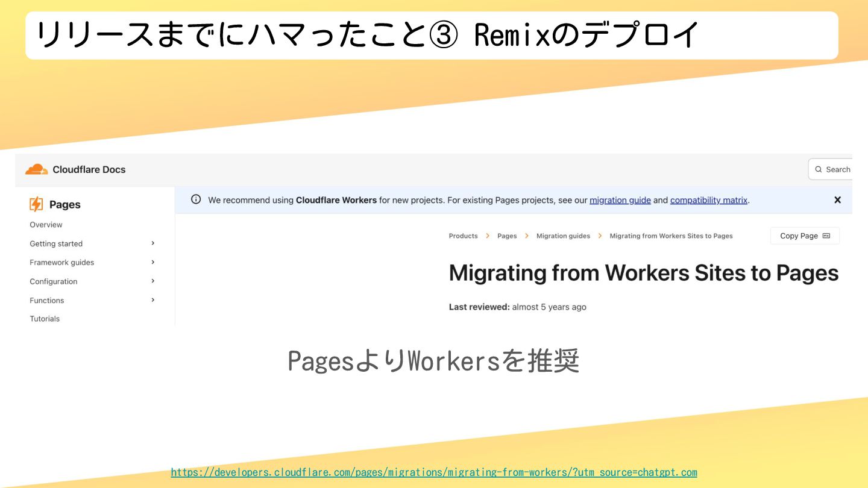Screen dimensions: 868x488
Task: Click the caption 'PagesよりWorkersを推奨'
Action: click(x=433, y=361)
